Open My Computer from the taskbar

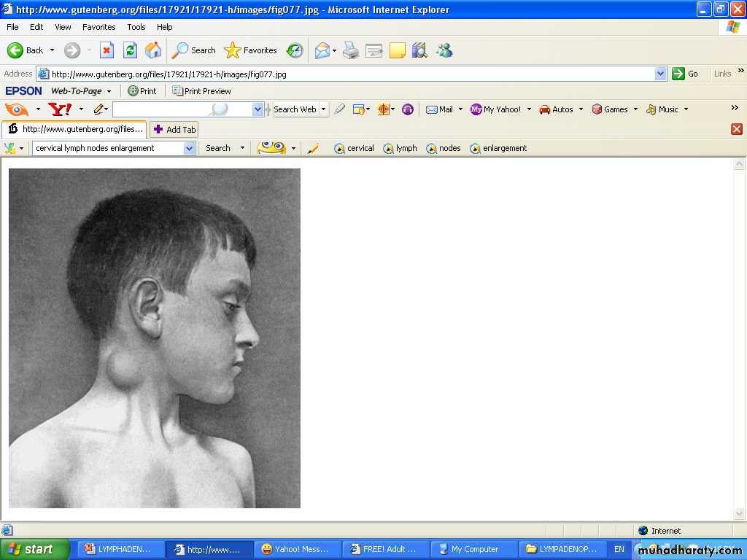point(474,549)
